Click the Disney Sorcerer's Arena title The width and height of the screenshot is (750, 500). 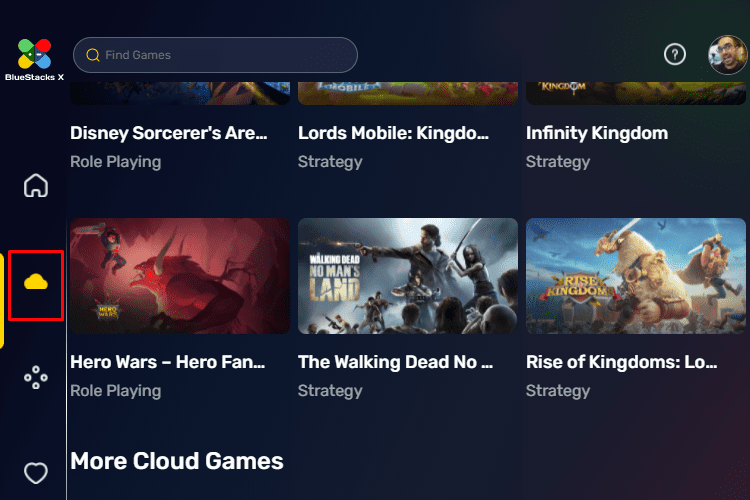point(169,133)
